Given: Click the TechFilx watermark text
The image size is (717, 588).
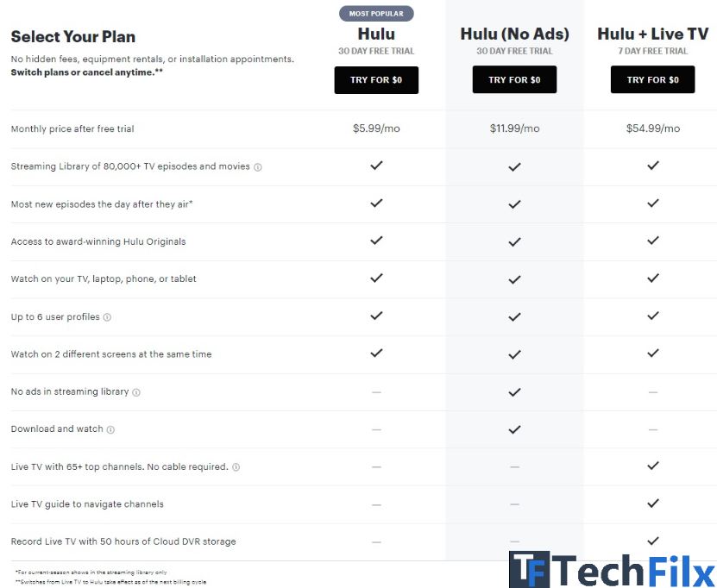Looking at the screenshot, I should click(x=634, y=570).
